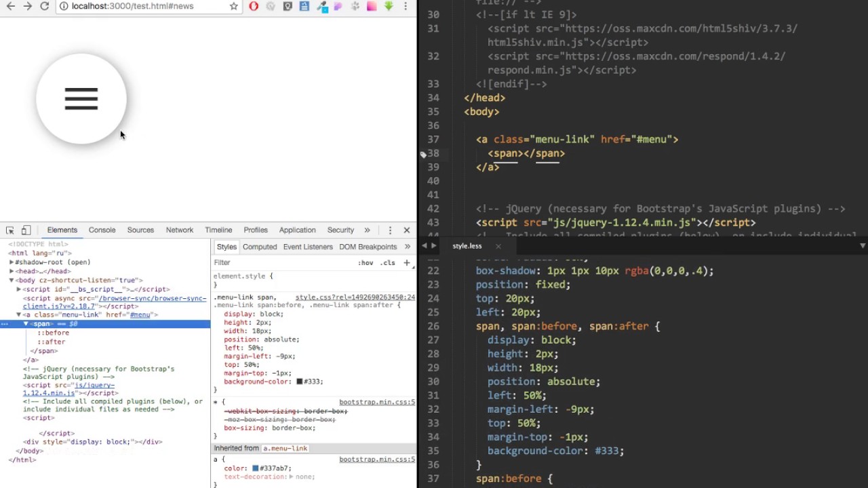Expand the #shadow-root node
The width and height of the screenshot is (868, 488).
12,262
